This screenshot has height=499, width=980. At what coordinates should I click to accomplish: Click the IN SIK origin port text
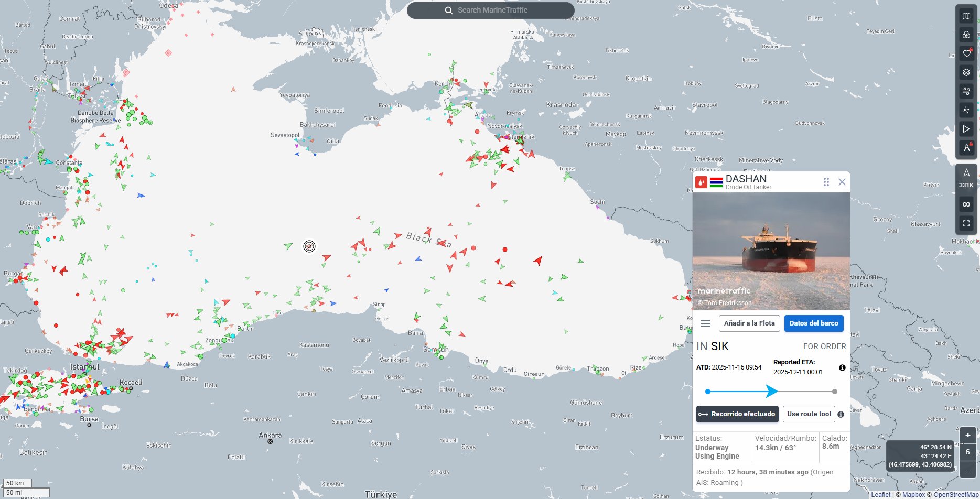[713, 346]
